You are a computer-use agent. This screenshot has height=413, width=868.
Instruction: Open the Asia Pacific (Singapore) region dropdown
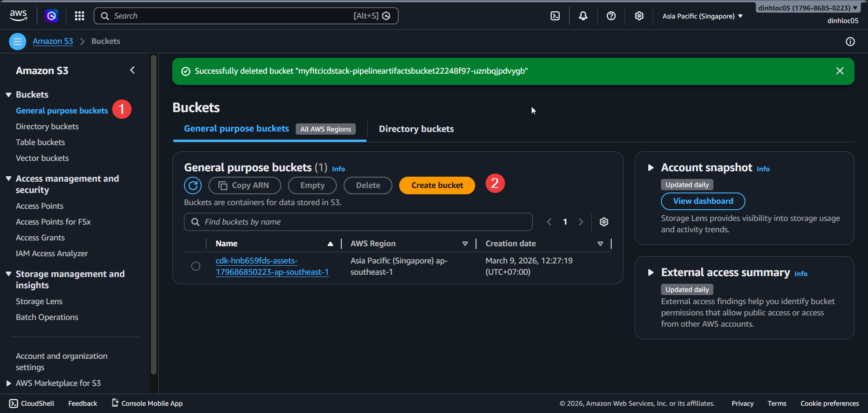click(702, 16)
